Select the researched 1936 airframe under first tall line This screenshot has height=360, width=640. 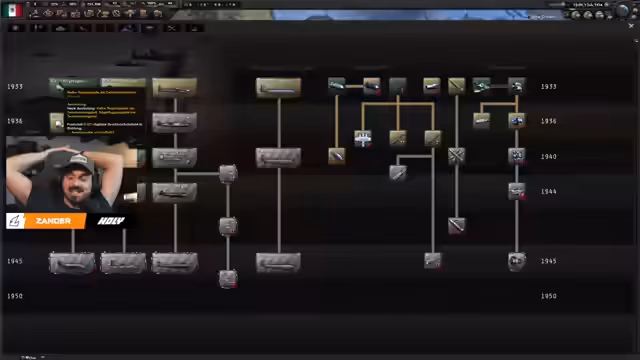point(174,123)
